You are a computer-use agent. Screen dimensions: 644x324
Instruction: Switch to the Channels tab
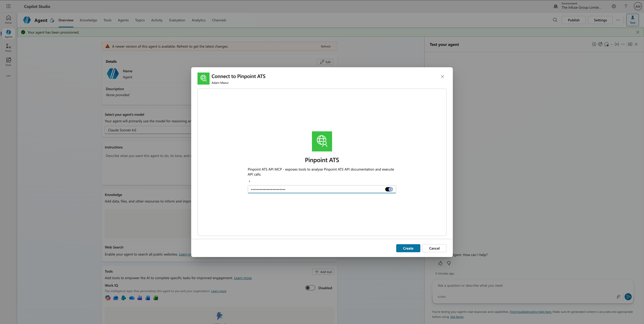219,20
